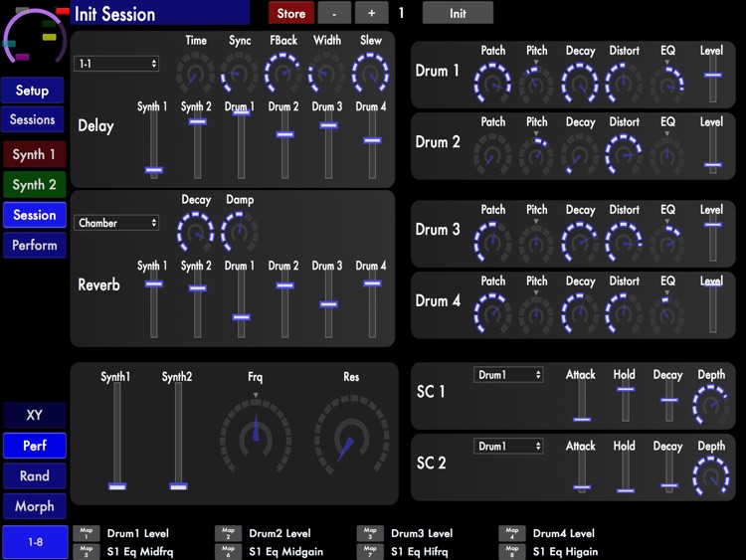Click the Reverb Synth 2 send slider

(198, 304)
